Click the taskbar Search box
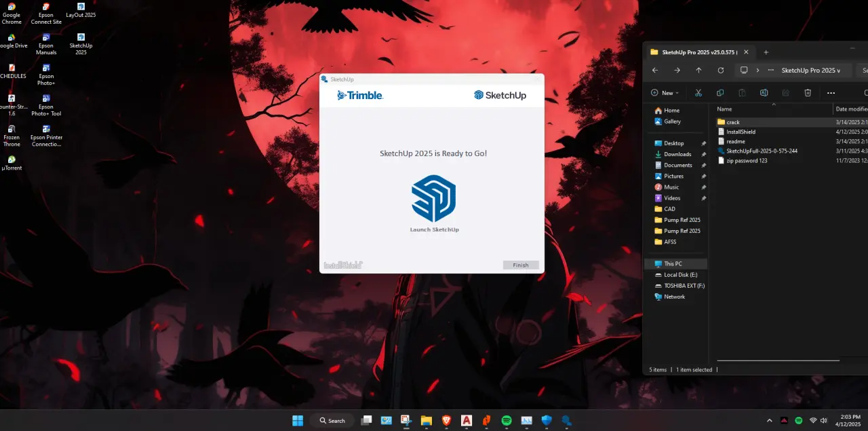Screen dimensions: 868x431 click(x=332, y=421)
